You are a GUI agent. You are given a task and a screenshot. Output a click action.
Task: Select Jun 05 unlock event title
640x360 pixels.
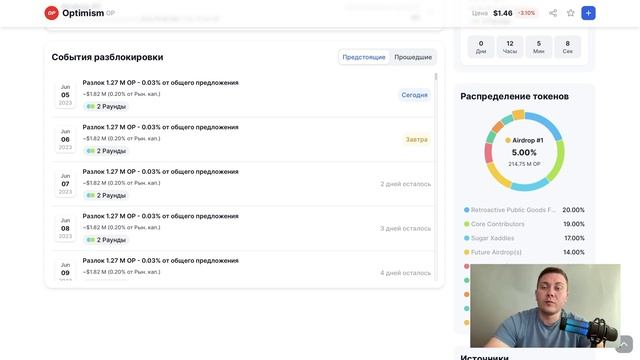tap(160, 82)
